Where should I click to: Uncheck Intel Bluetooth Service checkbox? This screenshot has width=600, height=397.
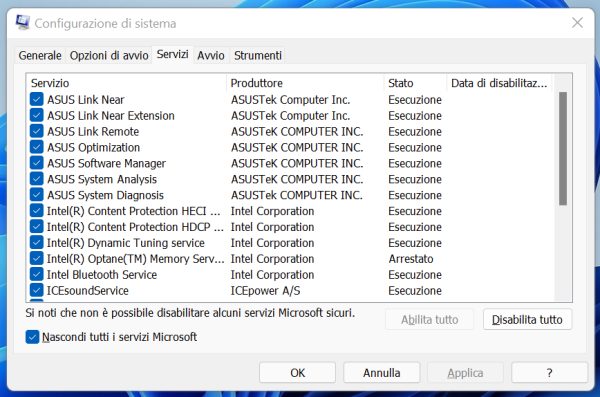coord(36,274)
